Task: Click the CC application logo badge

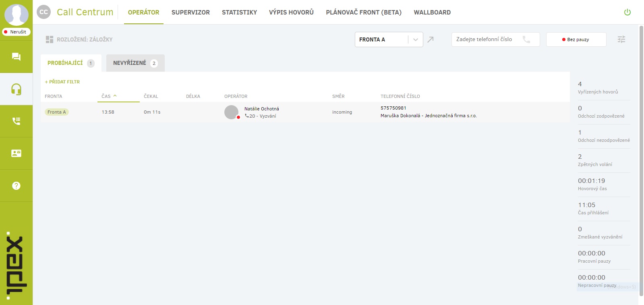Action: tap(43, 12)
